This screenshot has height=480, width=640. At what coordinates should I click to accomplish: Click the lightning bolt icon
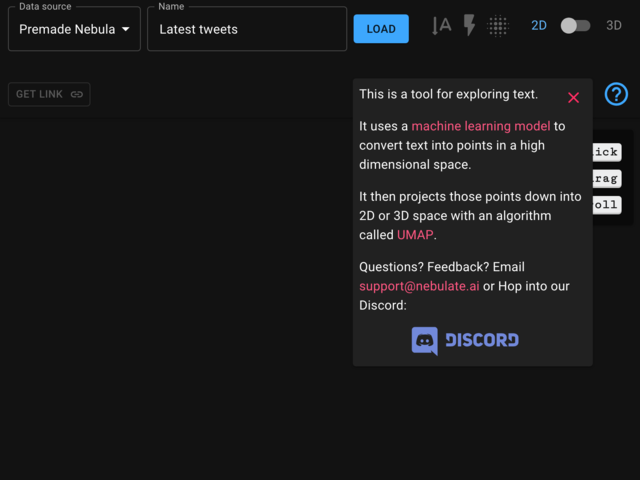click(x=469, y=25)
